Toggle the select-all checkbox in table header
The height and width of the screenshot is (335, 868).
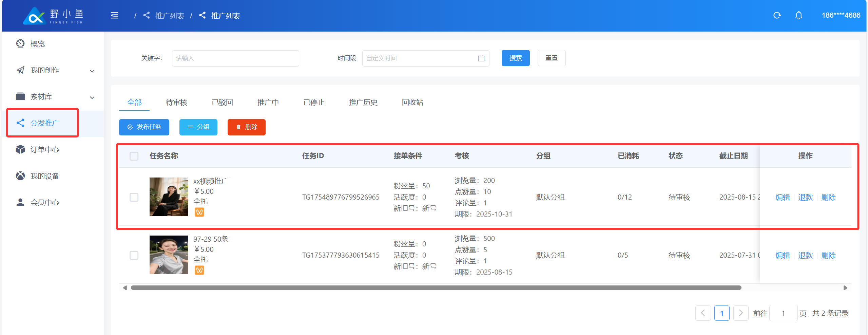click(x=134, y=156)
